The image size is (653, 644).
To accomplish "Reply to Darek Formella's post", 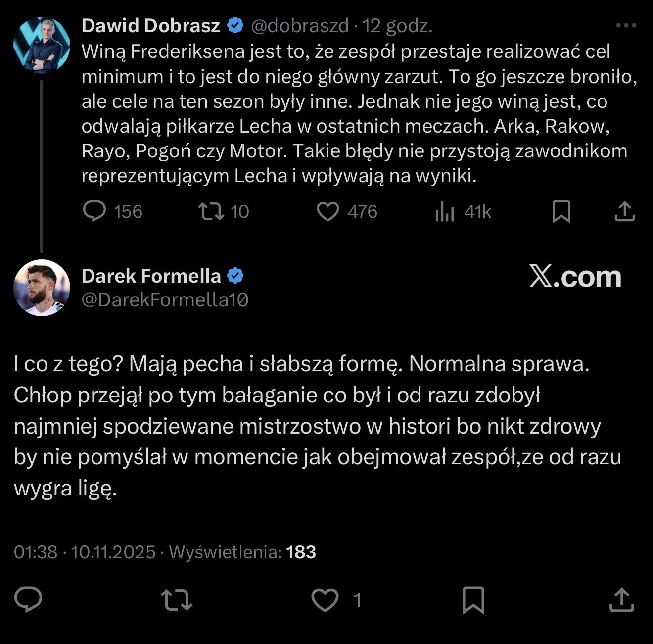I will [x=28, y=600].
